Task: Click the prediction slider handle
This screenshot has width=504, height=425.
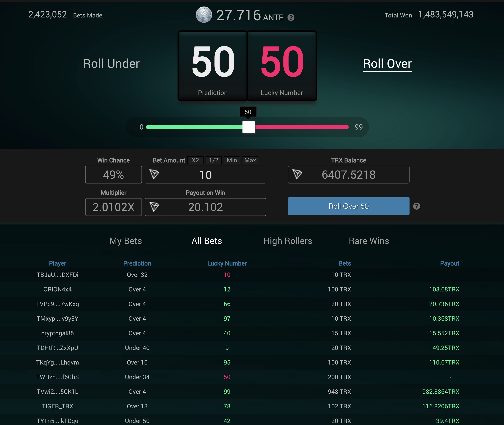Action: (248, 127)
